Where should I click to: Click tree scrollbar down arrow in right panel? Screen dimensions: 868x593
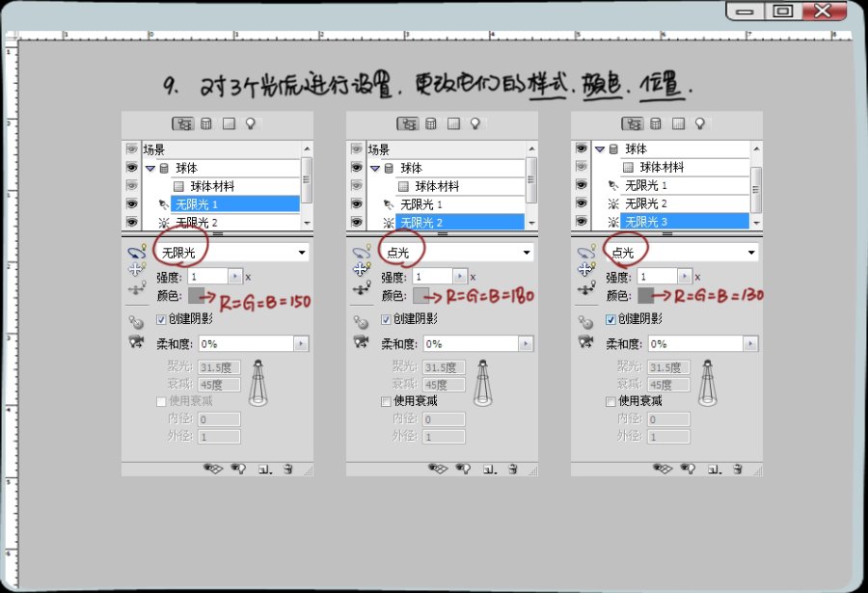756,223
